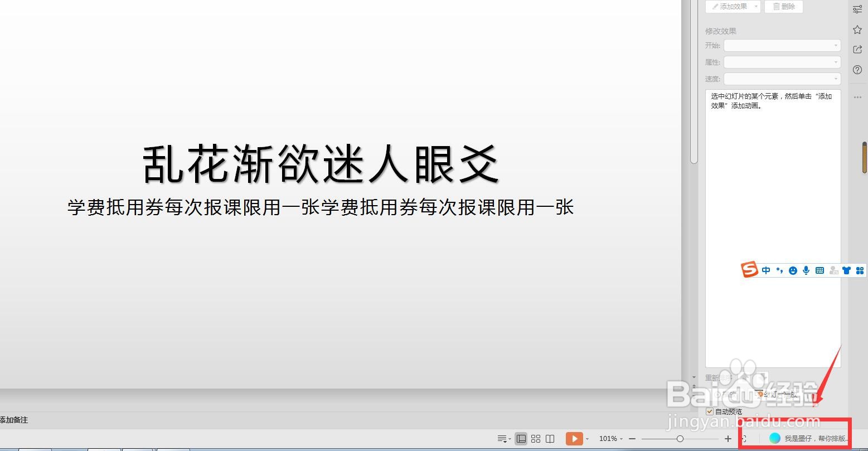Image resolution: width=868 pixels, height=451 pixels.
Task: Switch to reading view book icon
Action: pyautogui.click(x=550, y=439)
